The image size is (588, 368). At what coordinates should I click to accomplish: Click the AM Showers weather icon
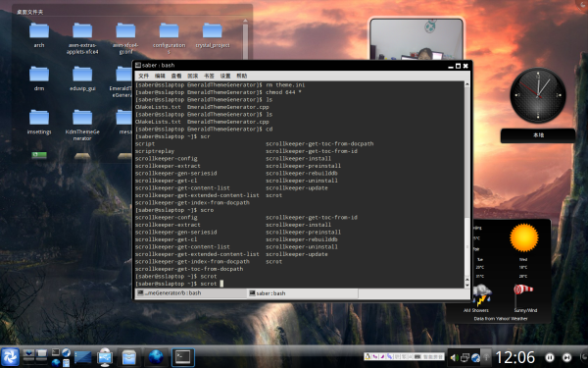(x=481, y=294)
